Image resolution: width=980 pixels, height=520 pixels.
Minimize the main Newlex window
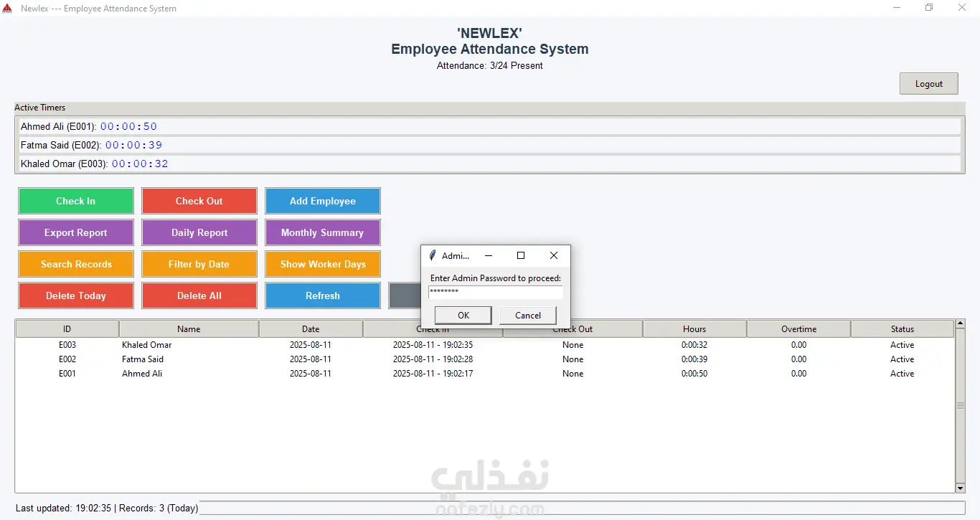[x=897, y=8]
